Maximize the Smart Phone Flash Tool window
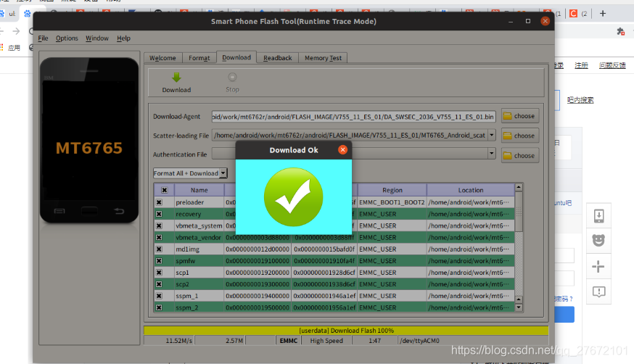The width and height of the screenshot is (634, 364). tap(527, 21)
